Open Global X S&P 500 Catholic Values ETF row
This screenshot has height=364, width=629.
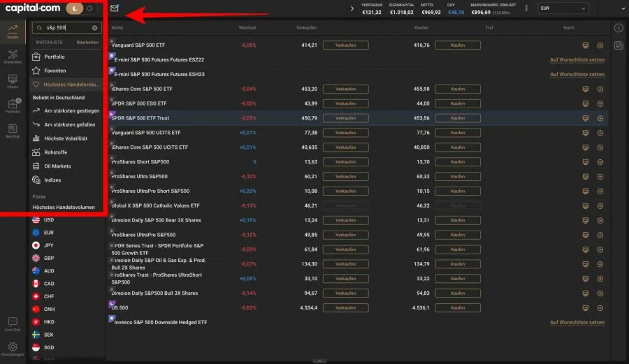[x=357, y=205]
